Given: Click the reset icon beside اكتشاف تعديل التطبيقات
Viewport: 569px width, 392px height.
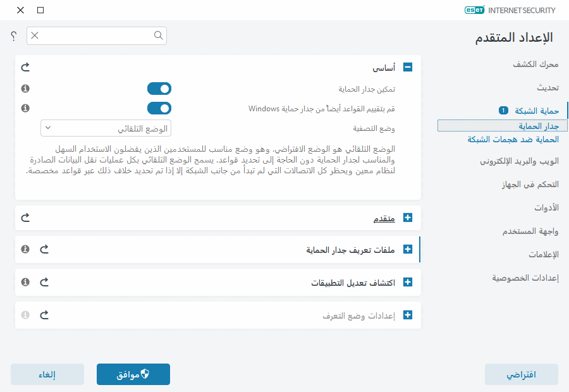Looking at the screenshot, I should 43,282.
